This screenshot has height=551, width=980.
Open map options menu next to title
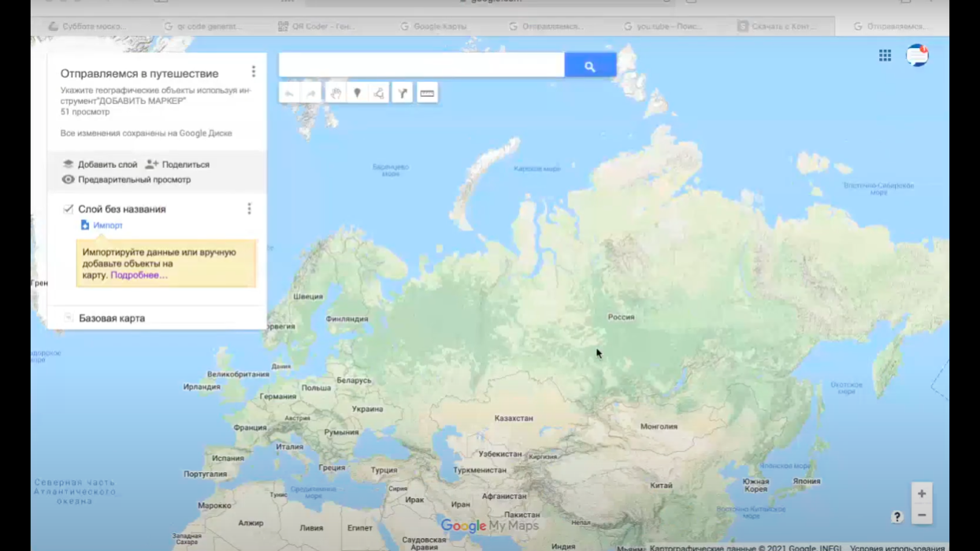tap(253, 72)
